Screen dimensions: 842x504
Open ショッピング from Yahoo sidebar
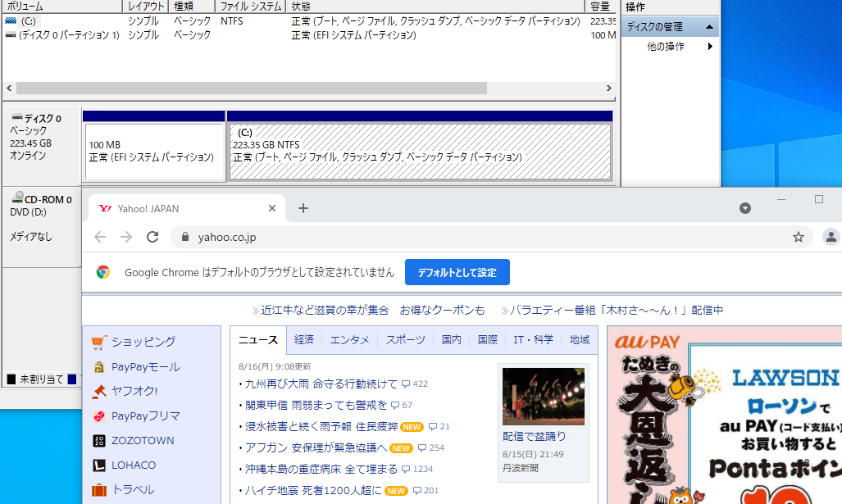(x=143, y=342)
